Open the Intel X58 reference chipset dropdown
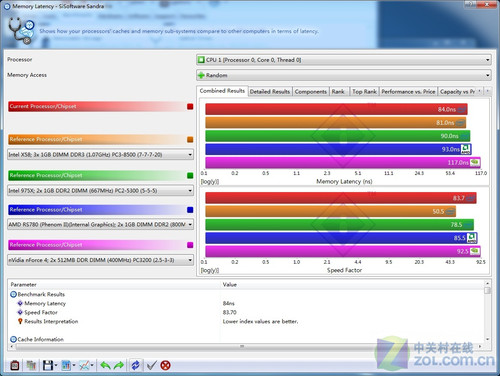This screenshot has width=500, height=376. [x=100, y=155]
